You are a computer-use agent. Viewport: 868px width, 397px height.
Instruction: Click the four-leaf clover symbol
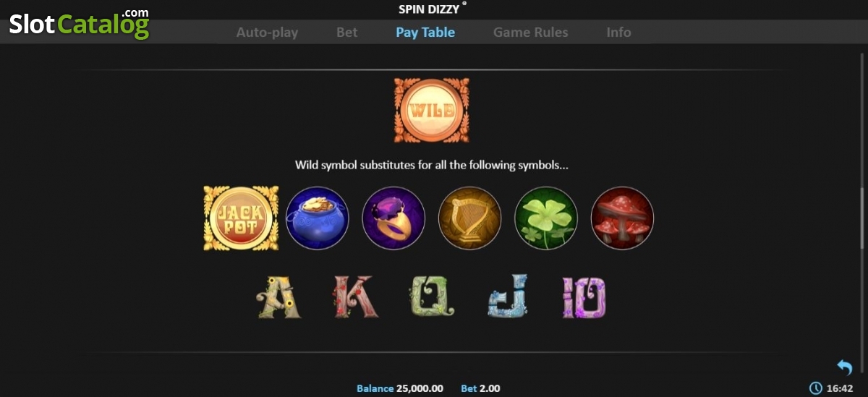pos(546,218)
